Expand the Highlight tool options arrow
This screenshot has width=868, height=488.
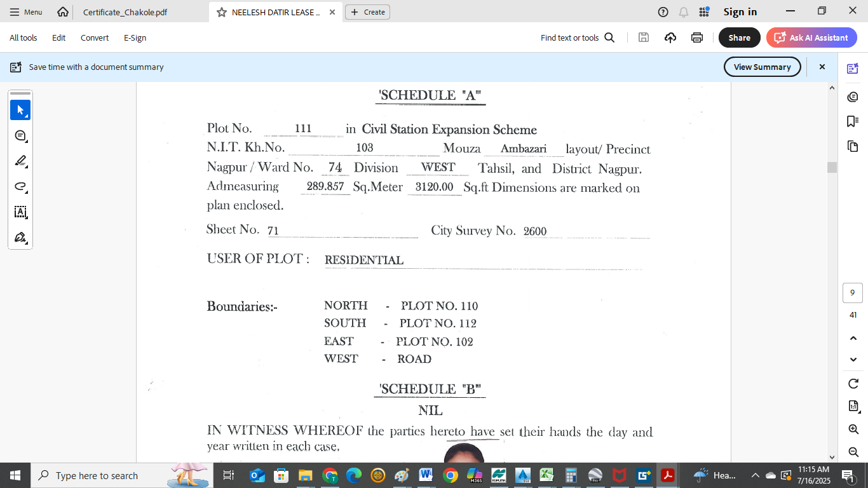[x=27, y=166]
